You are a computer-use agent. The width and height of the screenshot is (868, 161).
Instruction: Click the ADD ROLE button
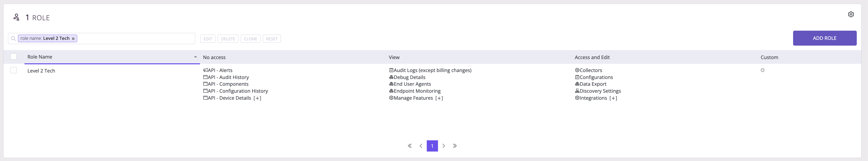pyautogui.click(x=825, y=38)
